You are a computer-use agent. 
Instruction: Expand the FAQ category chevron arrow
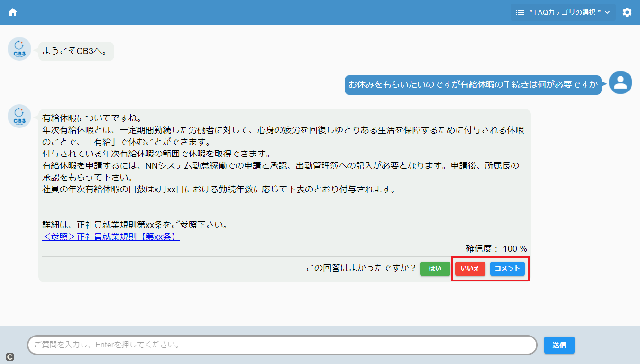607,12
